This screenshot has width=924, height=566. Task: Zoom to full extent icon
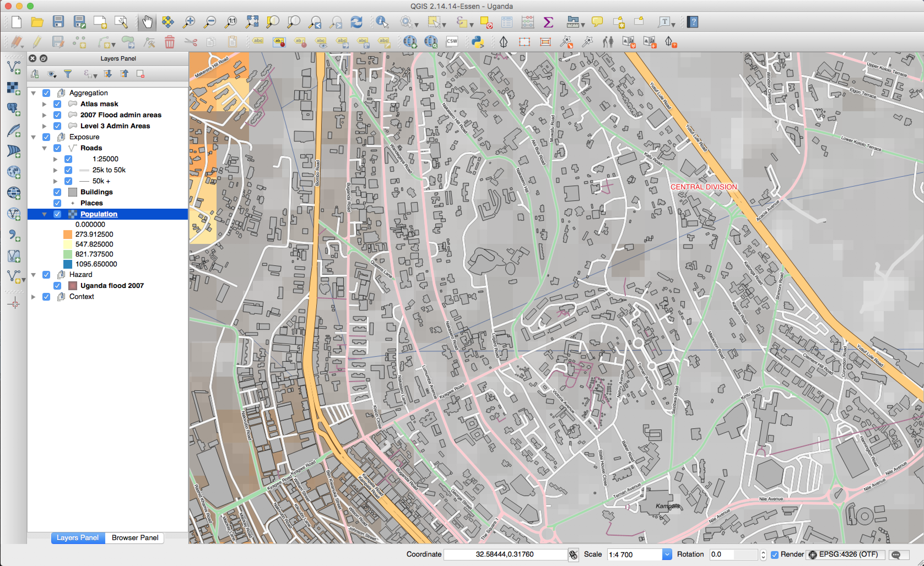pos(252,22)
